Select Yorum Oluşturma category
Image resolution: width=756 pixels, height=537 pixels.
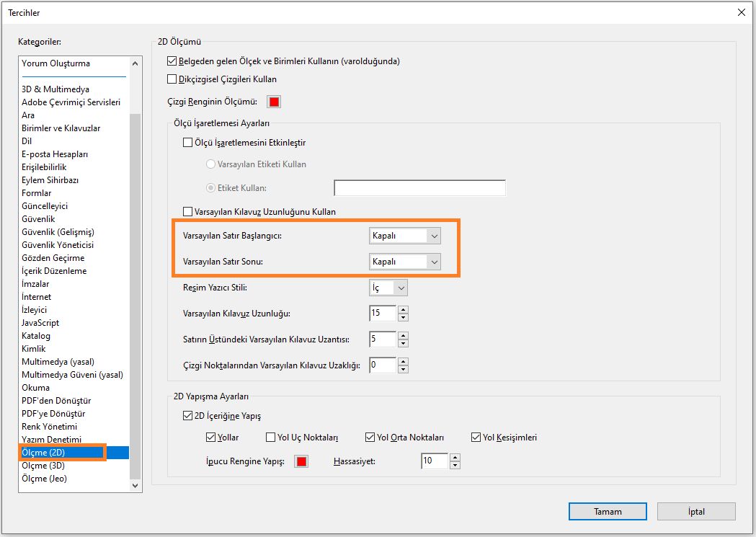[x=55, y=63]
